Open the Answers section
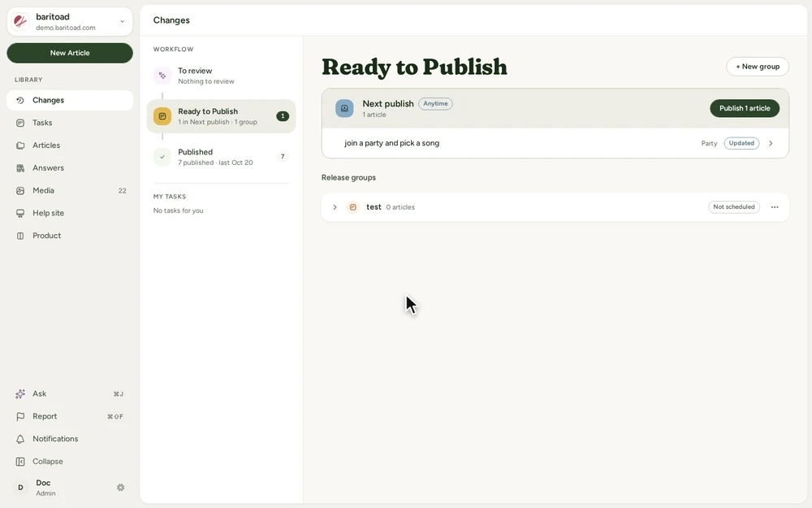812x508 pixels. point(70,168)
